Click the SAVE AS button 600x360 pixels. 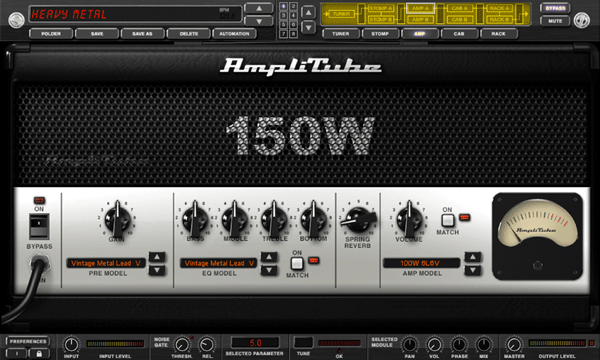142,34
